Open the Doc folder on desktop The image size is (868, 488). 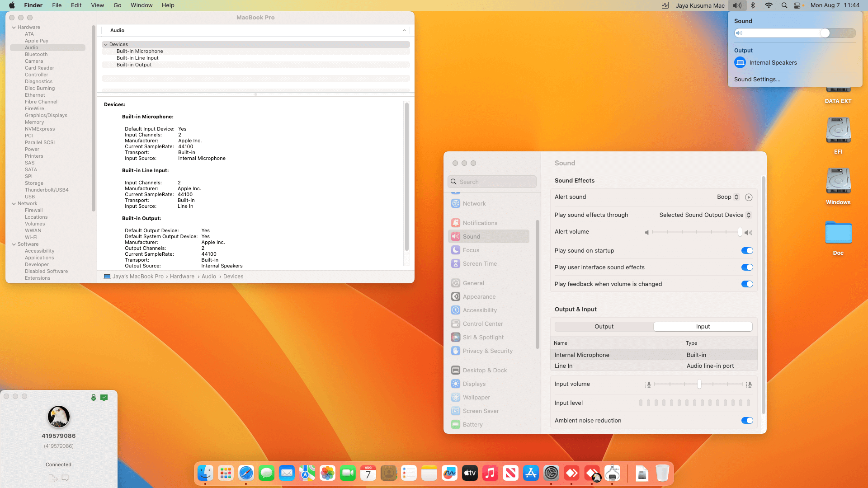[838, 234]
